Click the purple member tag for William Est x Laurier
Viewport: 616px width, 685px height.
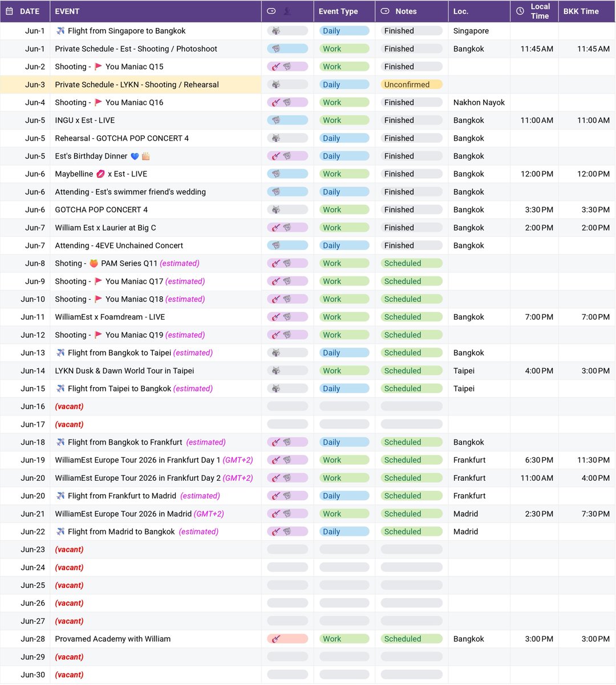point(287,228)
